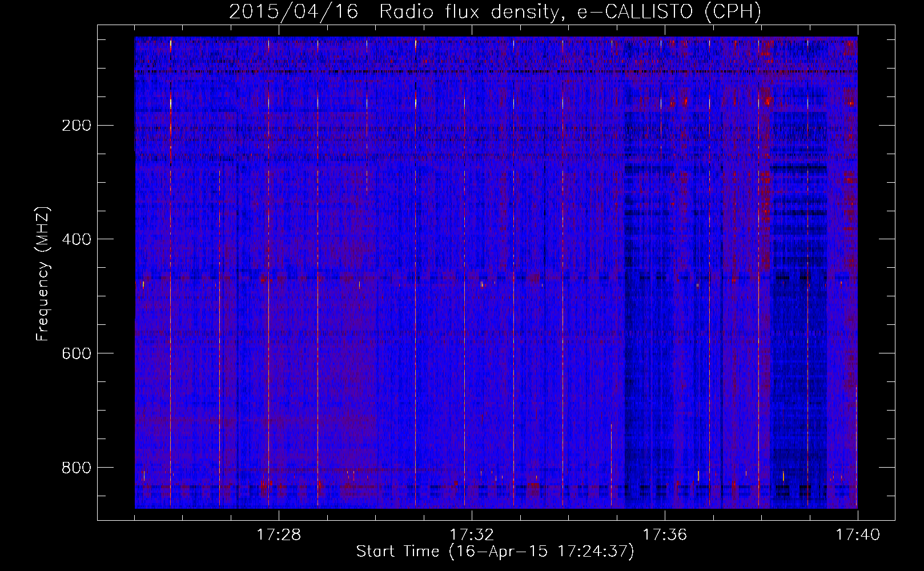Click the 200 frequency tick label

pos(77,125)
